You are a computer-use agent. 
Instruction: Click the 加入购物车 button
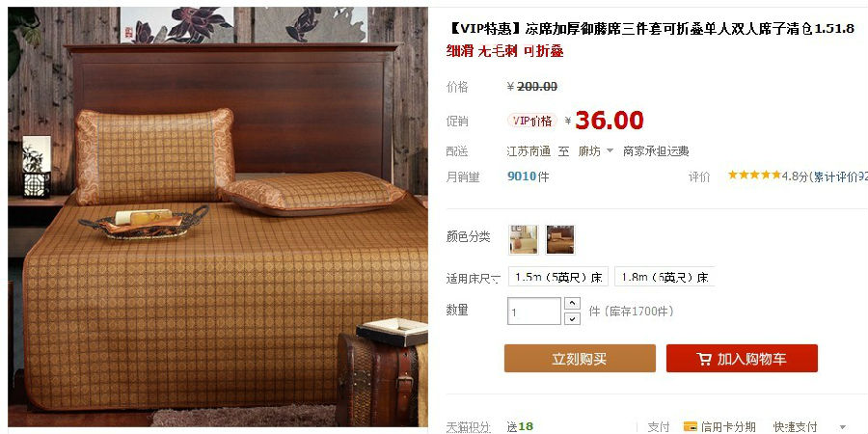(742, 359)
